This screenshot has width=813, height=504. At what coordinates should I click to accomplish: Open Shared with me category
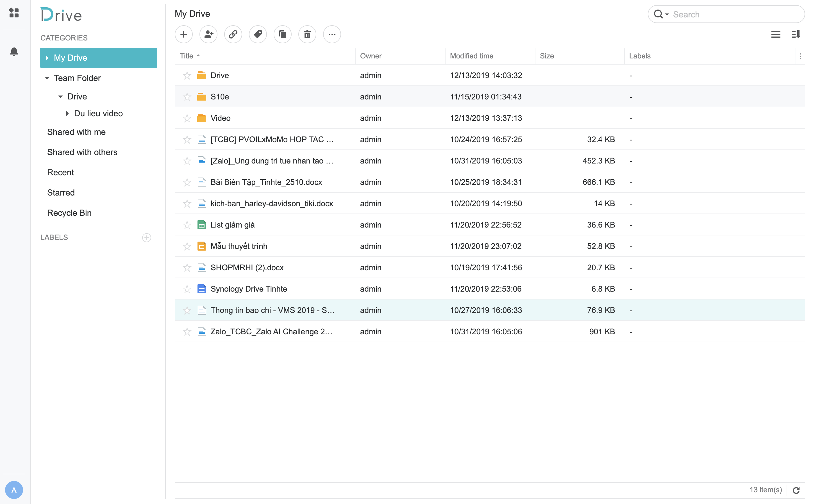pos(76,132)
